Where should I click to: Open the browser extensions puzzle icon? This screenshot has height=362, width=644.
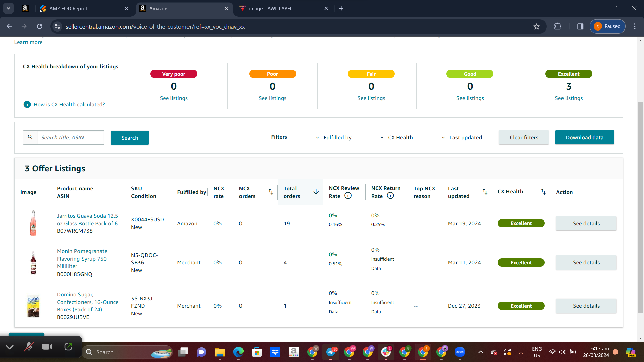coord(558,26)
